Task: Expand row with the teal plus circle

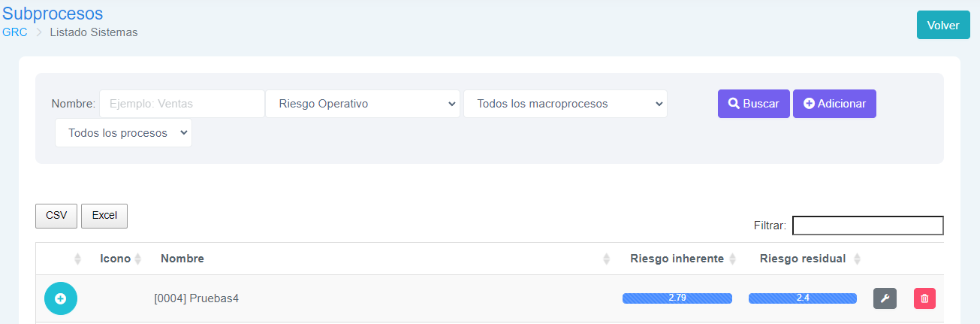Action: pos(61,298)
